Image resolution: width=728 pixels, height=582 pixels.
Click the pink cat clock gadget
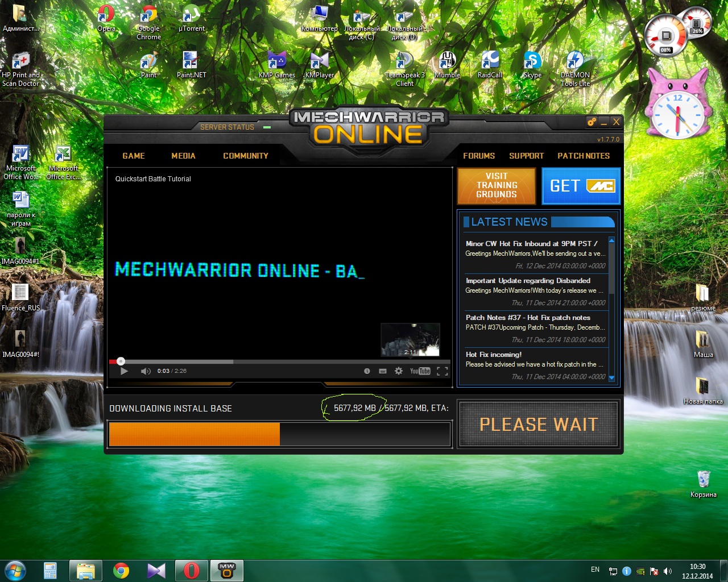click(679, 103)
